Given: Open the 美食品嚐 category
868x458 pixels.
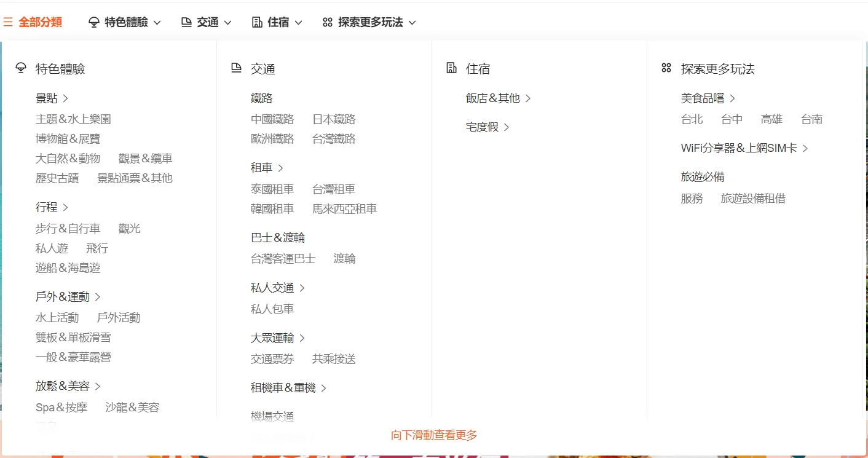Looking at the screenshot, I should [708, 98].
